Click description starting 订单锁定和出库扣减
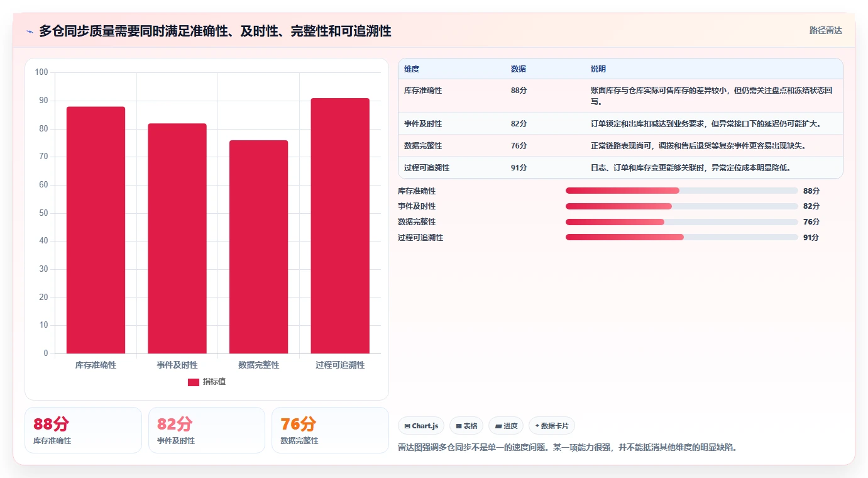Screen dimensions: 868x478 coord(706,124)
